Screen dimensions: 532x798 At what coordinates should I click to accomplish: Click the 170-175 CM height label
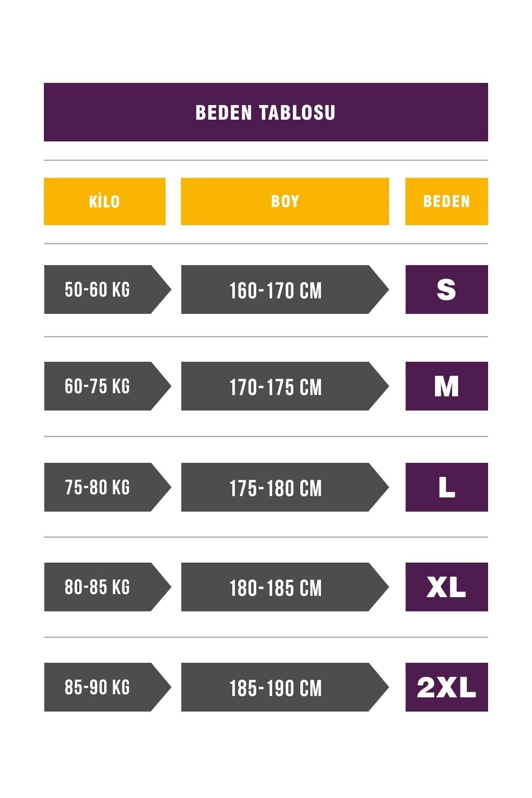pos(275,387)
